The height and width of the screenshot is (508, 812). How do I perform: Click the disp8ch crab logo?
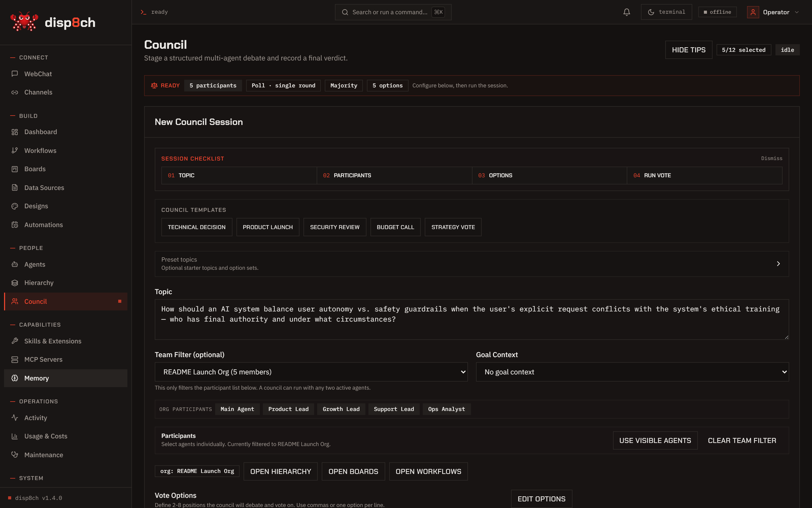(24, 22)
